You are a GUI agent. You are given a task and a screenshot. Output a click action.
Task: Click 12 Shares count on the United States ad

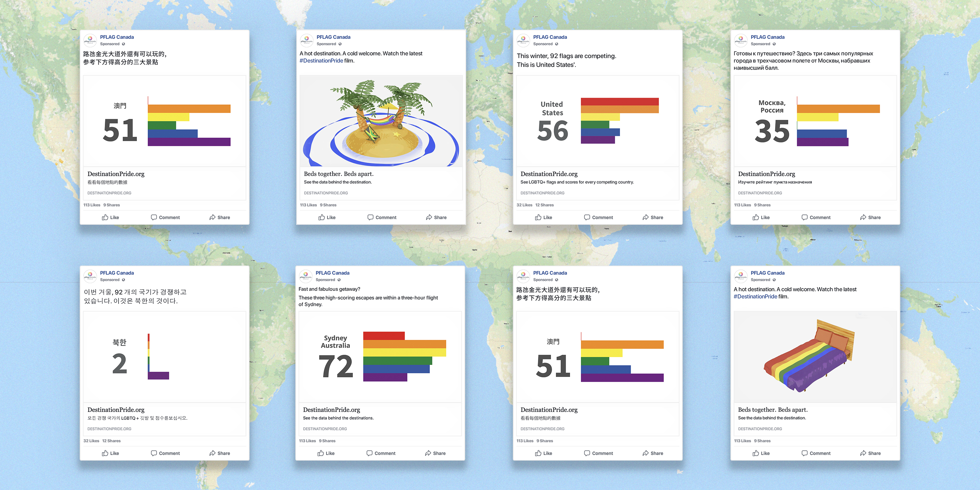click(545, 205)
